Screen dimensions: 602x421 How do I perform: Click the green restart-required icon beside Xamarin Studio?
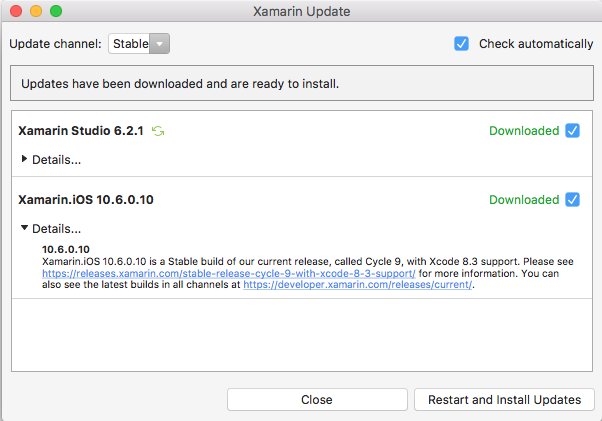tap(158, 131)
